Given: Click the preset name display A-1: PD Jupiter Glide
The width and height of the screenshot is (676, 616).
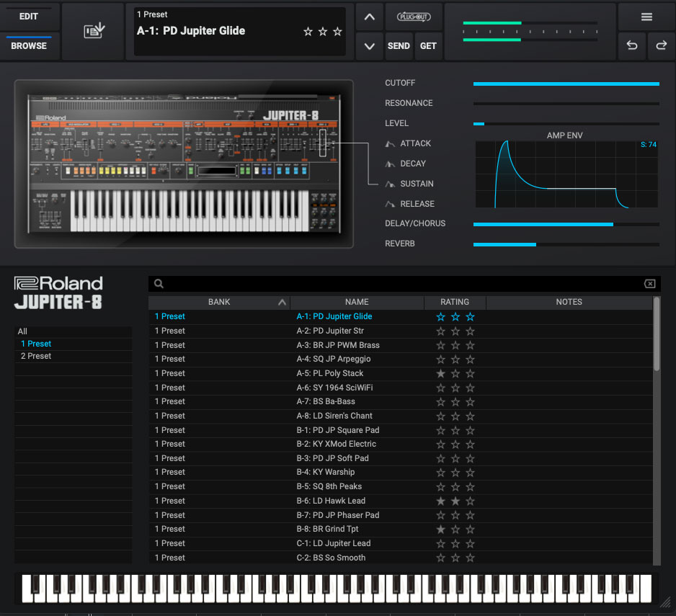Looking at the screenshot, I should [191, 31].
